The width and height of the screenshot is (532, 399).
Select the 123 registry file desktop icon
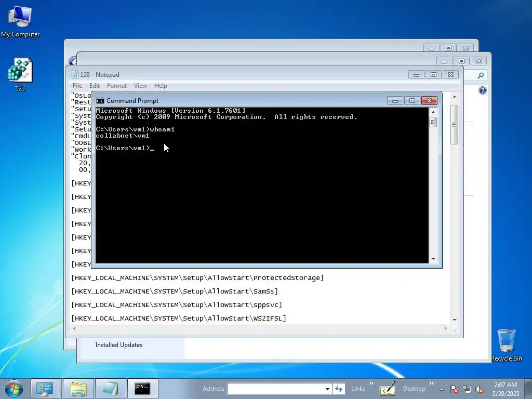pos(20,75)
